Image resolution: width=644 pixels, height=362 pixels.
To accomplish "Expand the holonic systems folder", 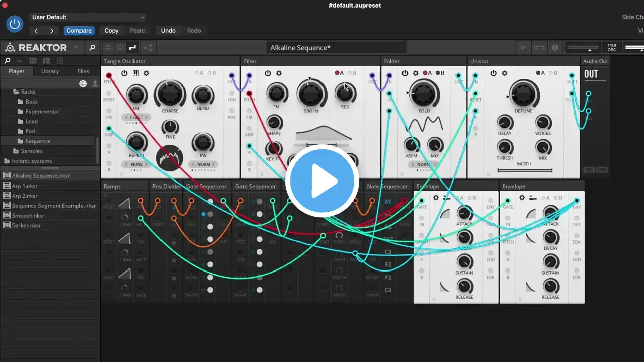I will click(x=31, y=161).
